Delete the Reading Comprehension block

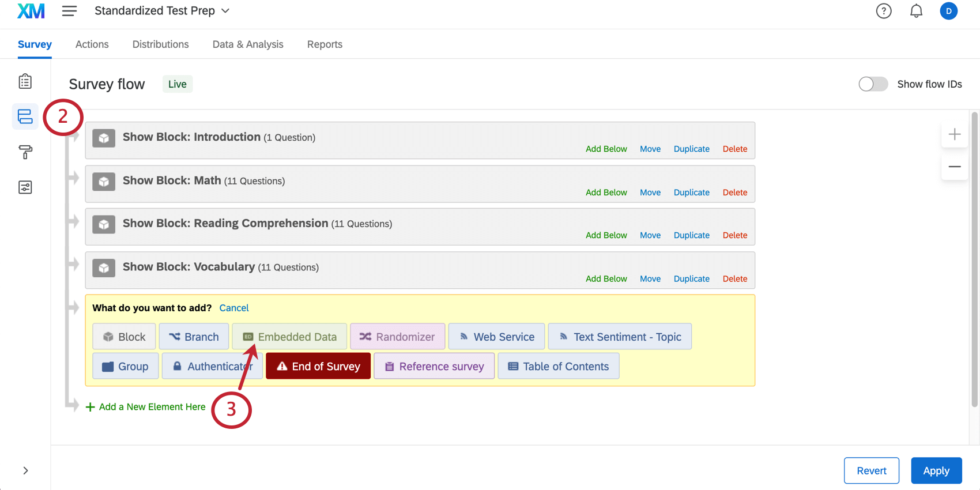735,235
